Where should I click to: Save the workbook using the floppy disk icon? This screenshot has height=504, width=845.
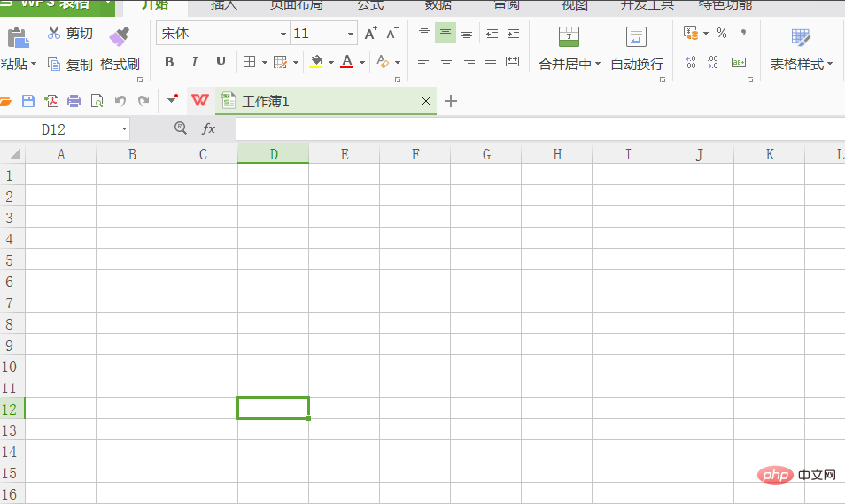[x=28, y=101]
